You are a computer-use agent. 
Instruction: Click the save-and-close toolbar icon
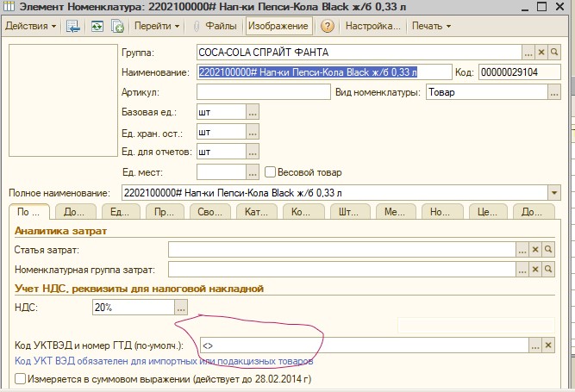(x=73, y=27)
